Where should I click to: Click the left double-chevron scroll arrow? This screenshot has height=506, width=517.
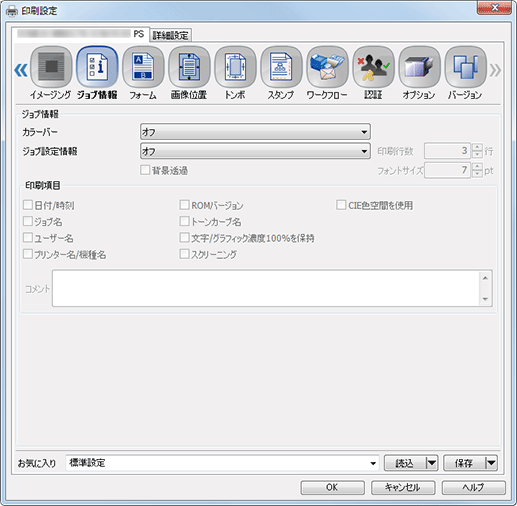point(21,70)
